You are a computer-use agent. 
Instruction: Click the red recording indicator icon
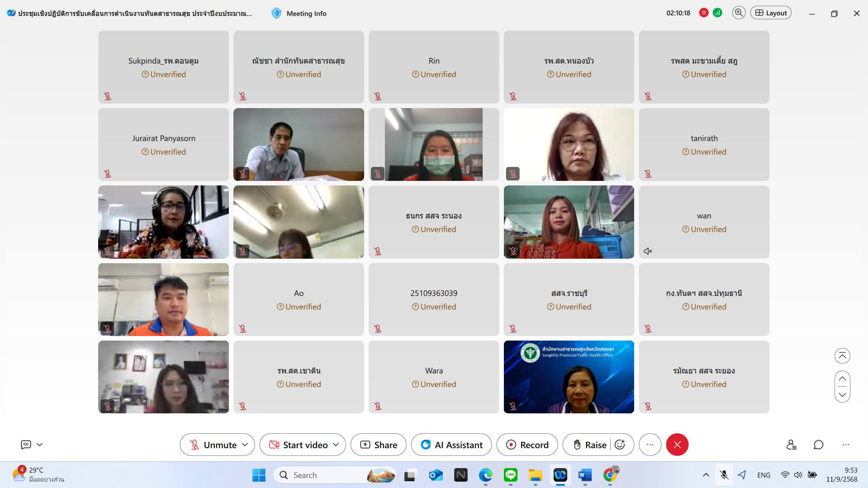click(x=703, y=13)
